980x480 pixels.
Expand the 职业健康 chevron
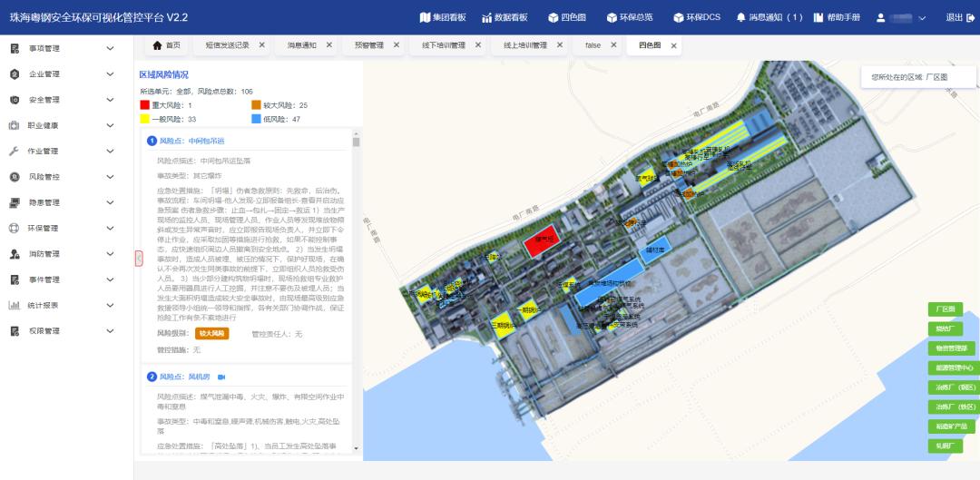click(110, 125)
